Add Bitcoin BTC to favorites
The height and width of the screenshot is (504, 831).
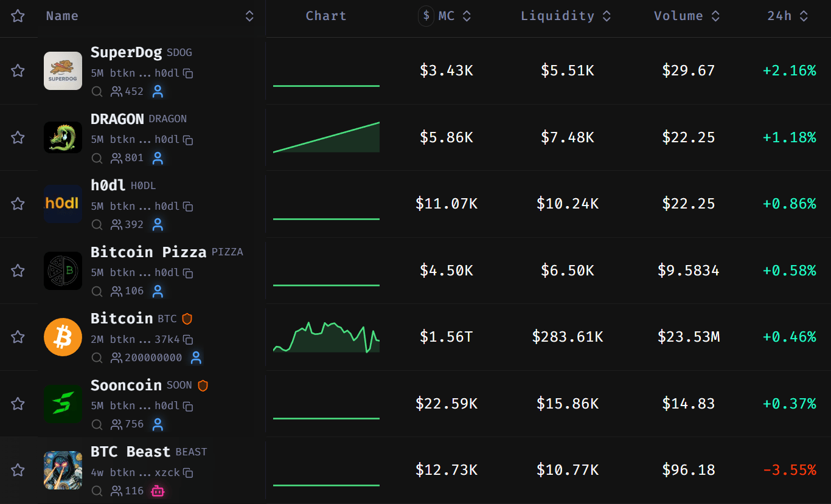18,337
